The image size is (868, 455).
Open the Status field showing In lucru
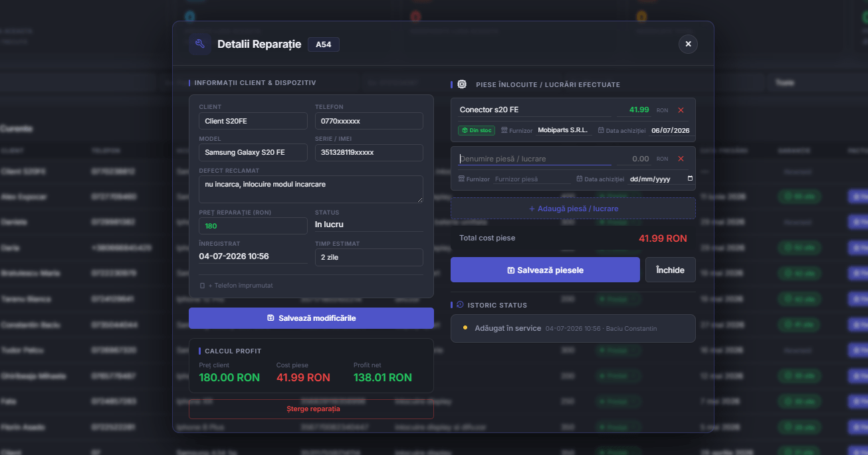point(369,225)
